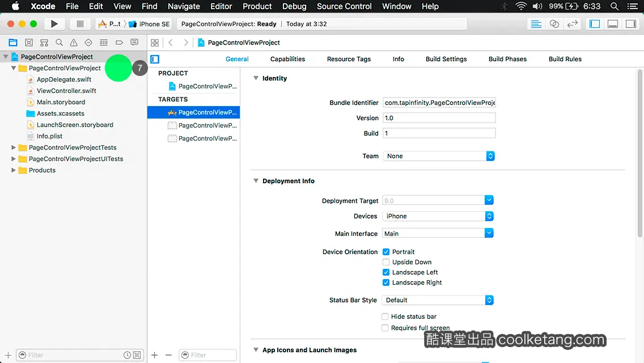This screenshot has height=363, width=644.
Task: Add a new target with plus button
Action: [x=154, y=355]
